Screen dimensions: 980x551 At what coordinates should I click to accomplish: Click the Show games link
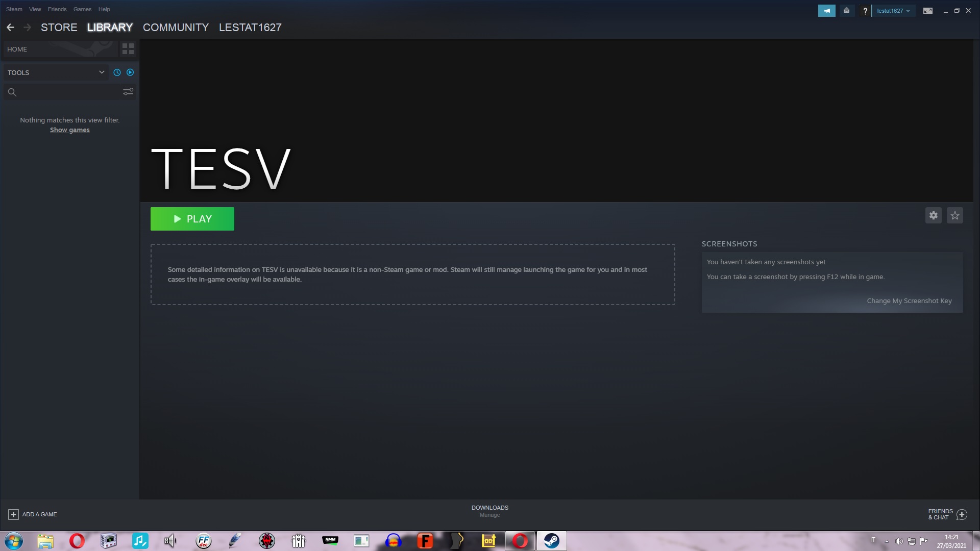pyautogui.click(x=70, y=130)
